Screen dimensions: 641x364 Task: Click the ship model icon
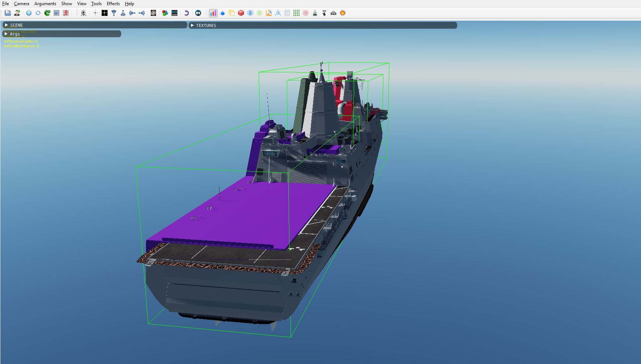(315, 13)
